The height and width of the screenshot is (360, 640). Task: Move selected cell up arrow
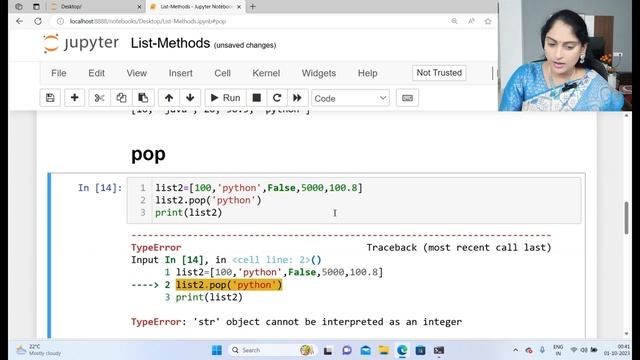(169, 98)
